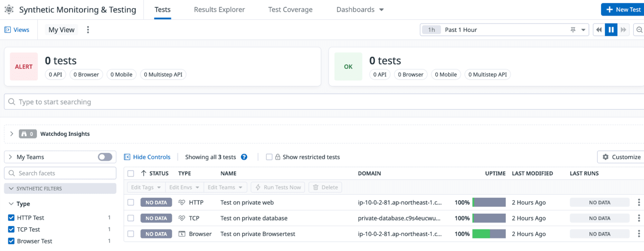Sort by the UPTIME column header
Image resolution: width=644 pixels, height=251 pixels.
pos(495,173)
